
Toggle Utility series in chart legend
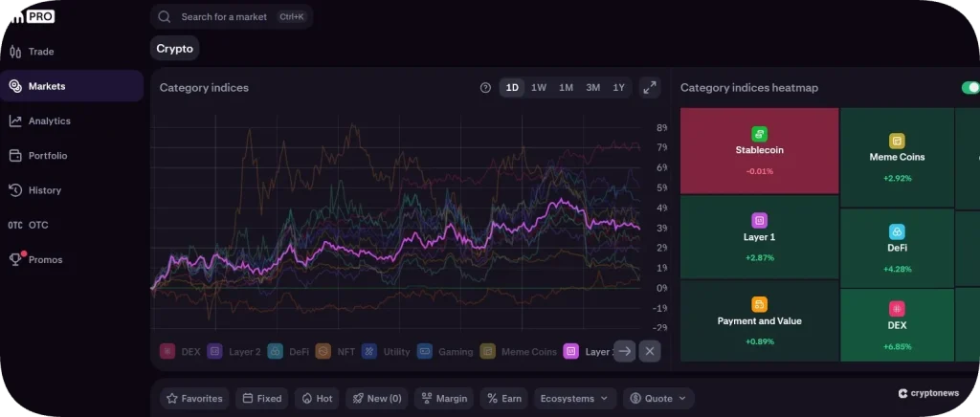click(386, 351)
